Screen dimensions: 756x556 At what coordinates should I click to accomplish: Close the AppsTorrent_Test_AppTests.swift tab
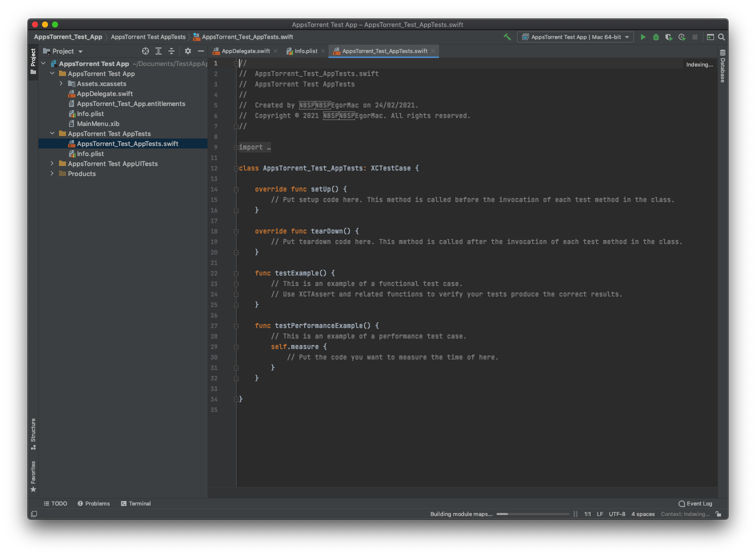point(433,51)
